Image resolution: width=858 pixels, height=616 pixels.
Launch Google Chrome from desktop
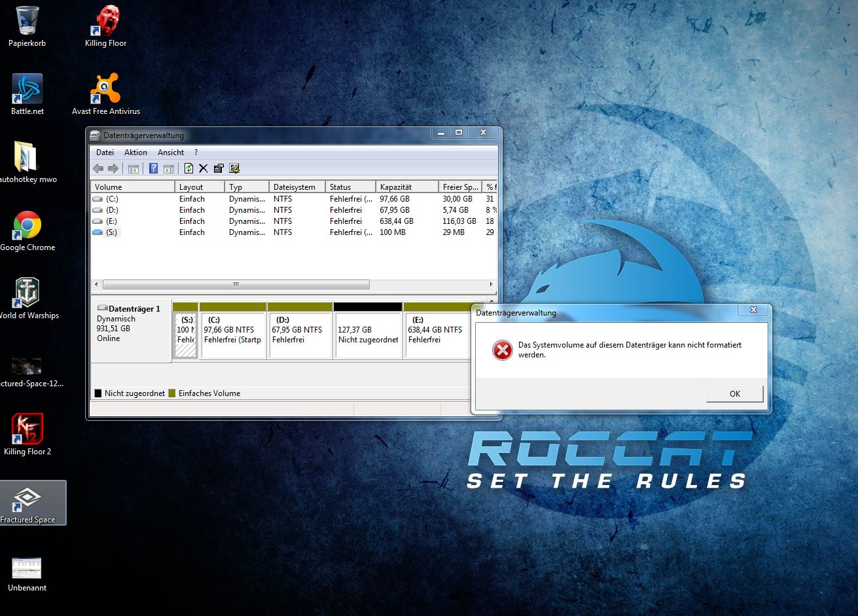click(27, 231)
